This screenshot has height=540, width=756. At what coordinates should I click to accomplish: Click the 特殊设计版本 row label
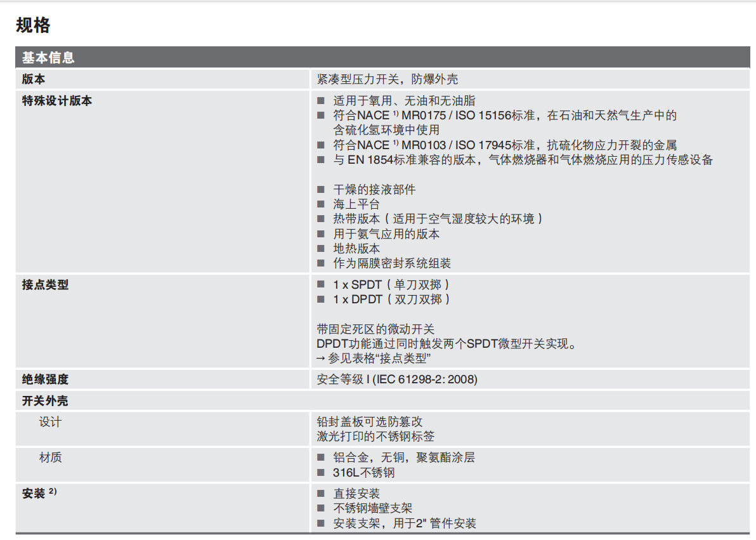tap(57, 101)
